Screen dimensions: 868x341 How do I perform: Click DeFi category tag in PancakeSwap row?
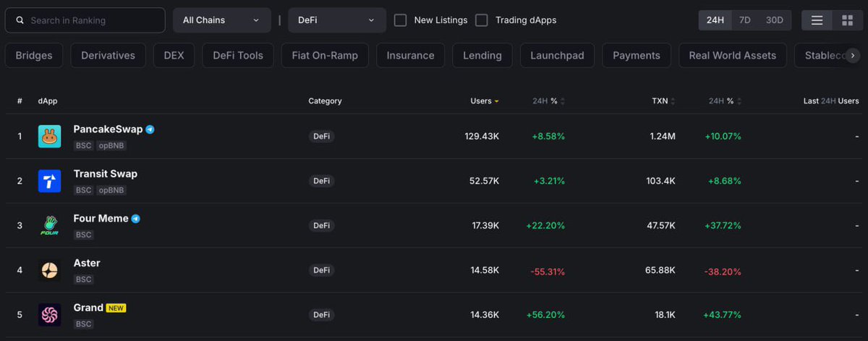tap(321, 136)
